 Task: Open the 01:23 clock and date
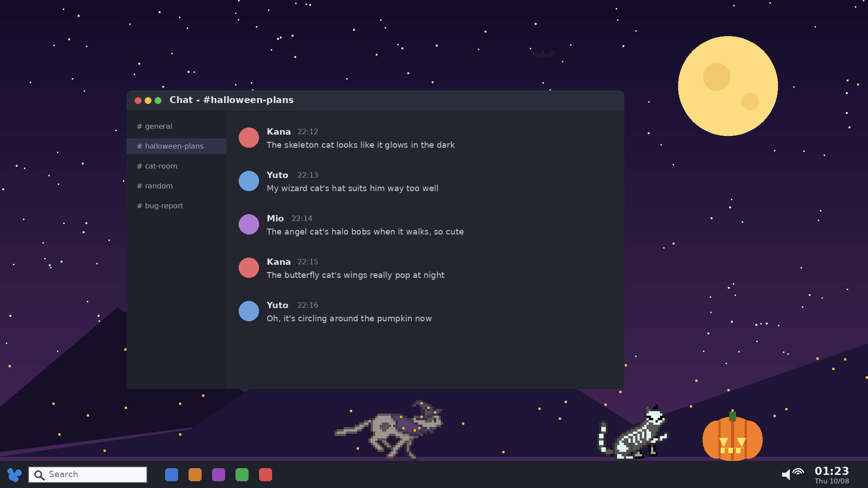click(832, 475)
